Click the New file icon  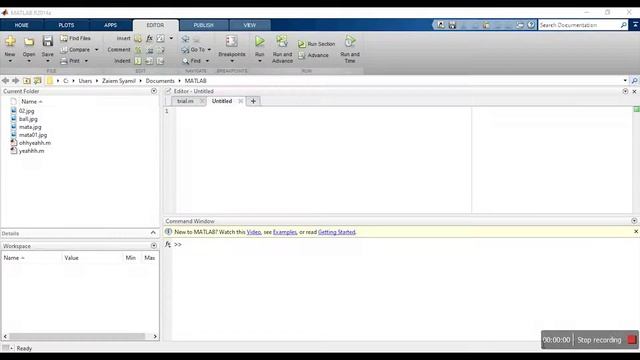[10, 41]
